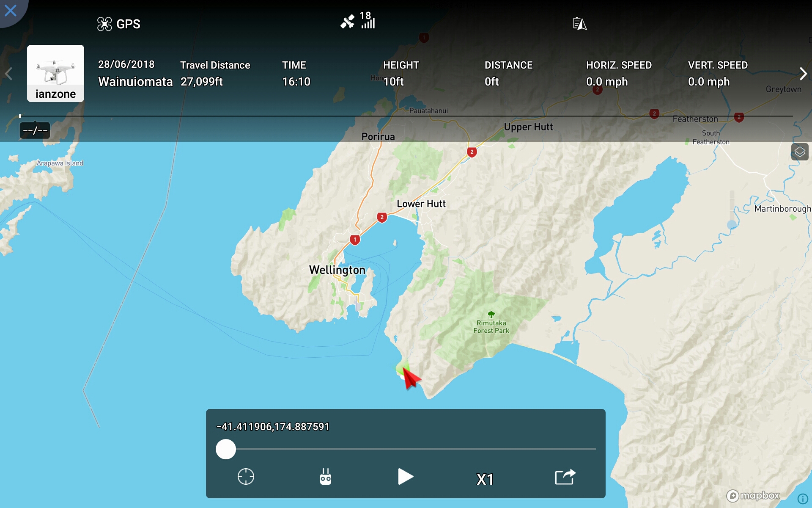Screen dimensions: 812x508
Task: Click the DISTANCE value 0ft
Action: click(x=492, y=82)
